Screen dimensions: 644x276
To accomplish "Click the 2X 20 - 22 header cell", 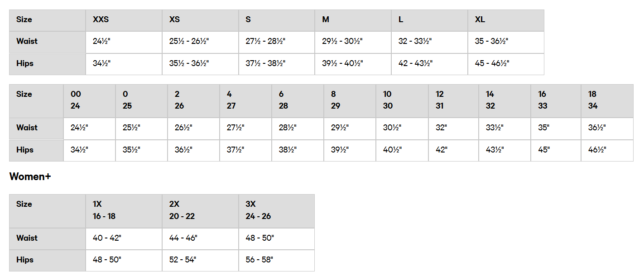I will [x=200, y=211].
